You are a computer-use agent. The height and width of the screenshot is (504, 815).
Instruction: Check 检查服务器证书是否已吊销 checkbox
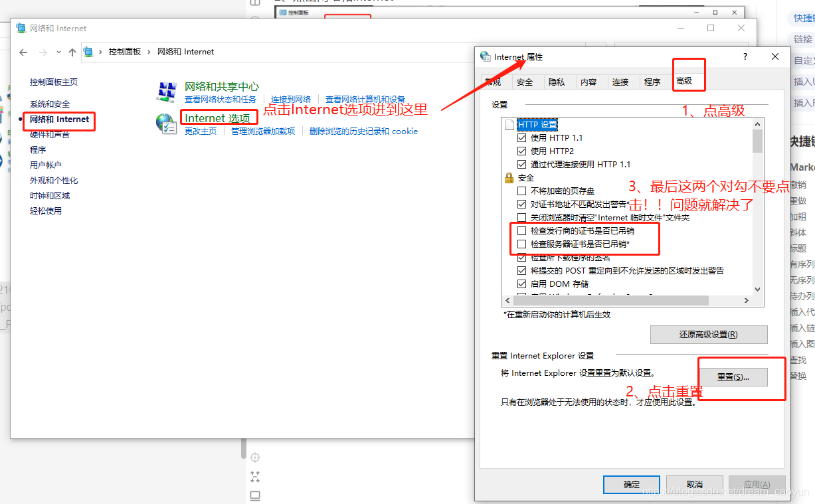pos(521,244)
